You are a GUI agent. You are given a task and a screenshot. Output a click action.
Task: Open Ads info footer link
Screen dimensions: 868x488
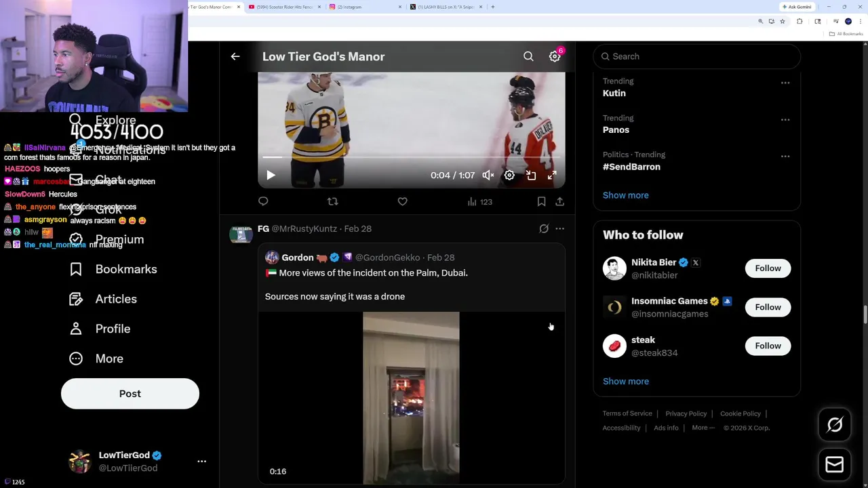666,428
